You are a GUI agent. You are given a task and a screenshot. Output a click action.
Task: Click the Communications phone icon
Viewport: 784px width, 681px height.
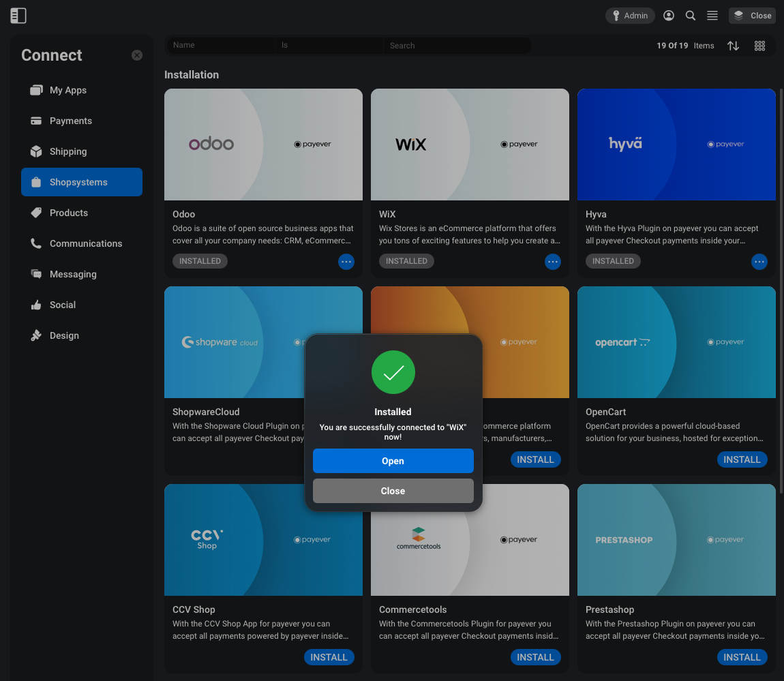36,243
